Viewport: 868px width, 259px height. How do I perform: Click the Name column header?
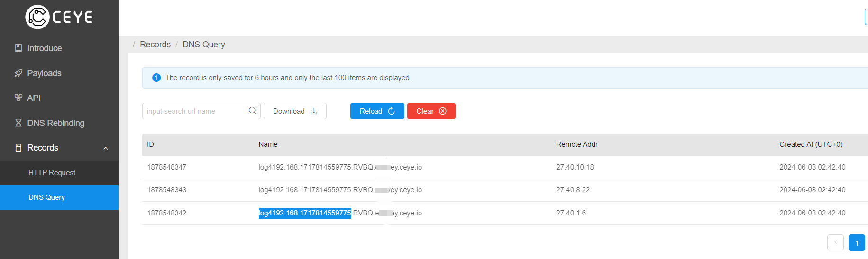[268, 144]
